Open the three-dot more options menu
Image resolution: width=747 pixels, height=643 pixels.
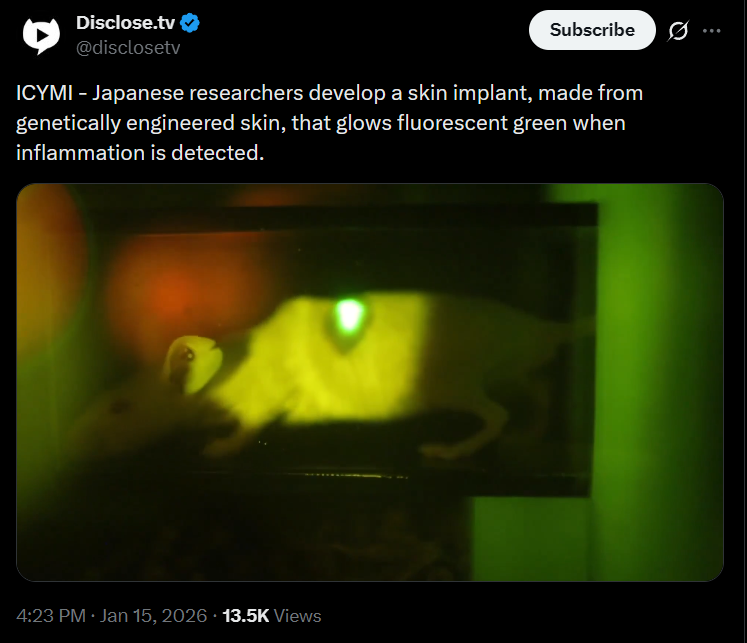click(x=712, y=31)
